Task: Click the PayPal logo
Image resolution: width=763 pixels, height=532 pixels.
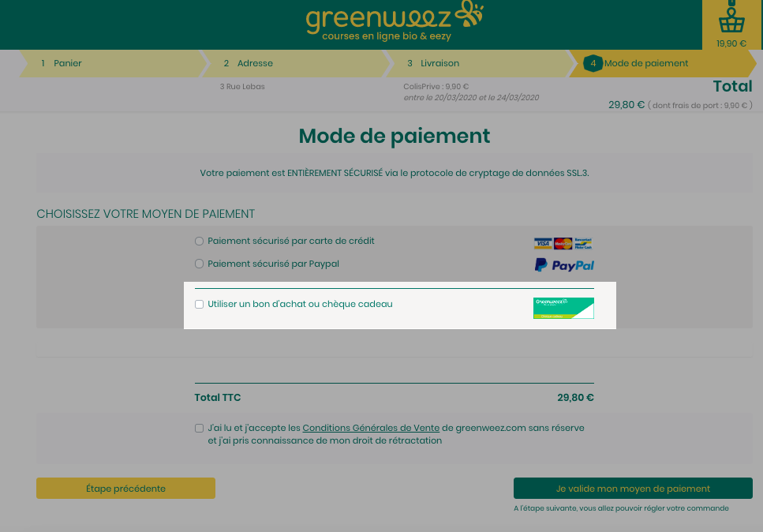Action: [564, 265]
